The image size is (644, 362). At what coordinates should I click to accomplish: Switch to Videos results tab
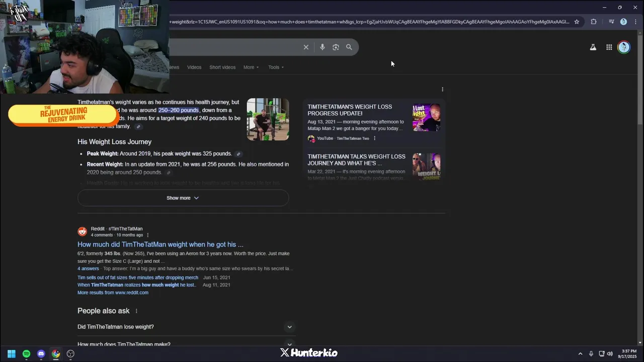tap(194, 67)
